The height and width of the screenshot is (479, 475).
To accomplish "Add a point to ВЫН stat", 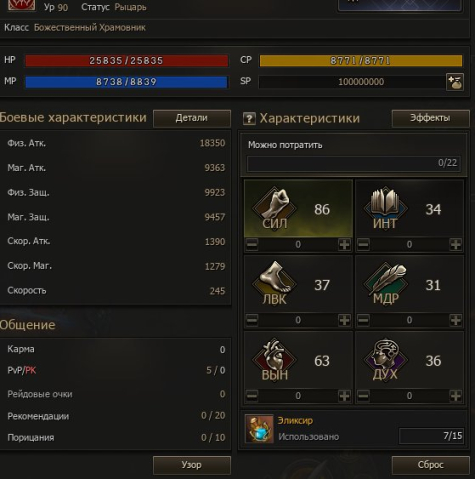I will click(344, 396).
